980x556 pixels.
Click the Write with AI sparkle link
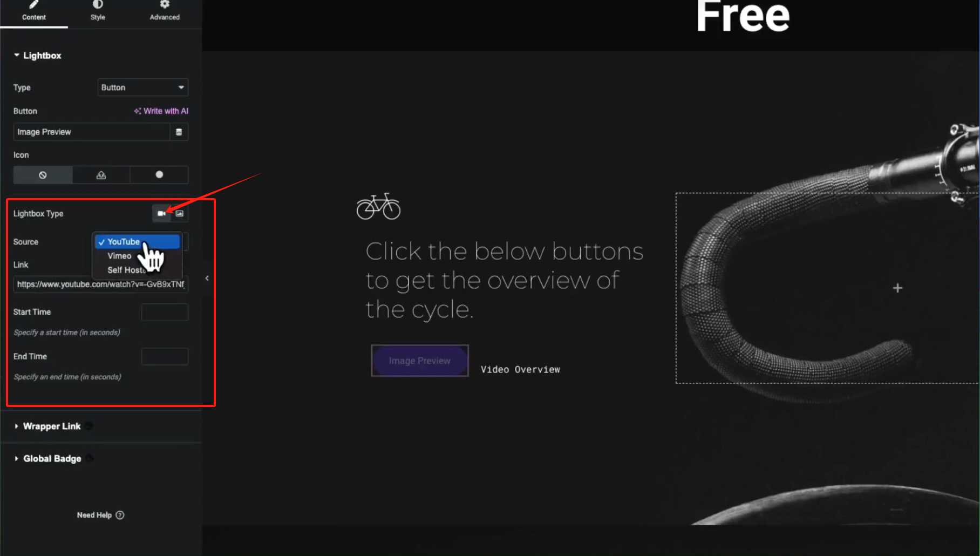coord(161,111)
